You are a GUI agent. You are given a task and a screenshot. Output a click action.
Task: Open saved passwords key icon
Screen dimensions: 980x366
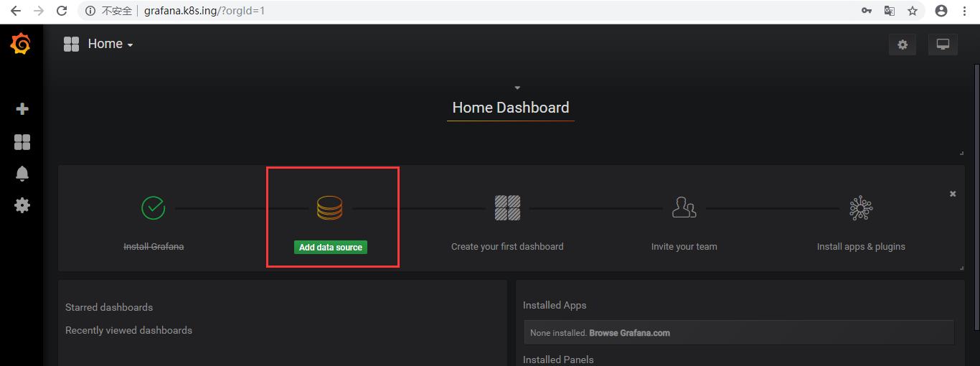867,11
